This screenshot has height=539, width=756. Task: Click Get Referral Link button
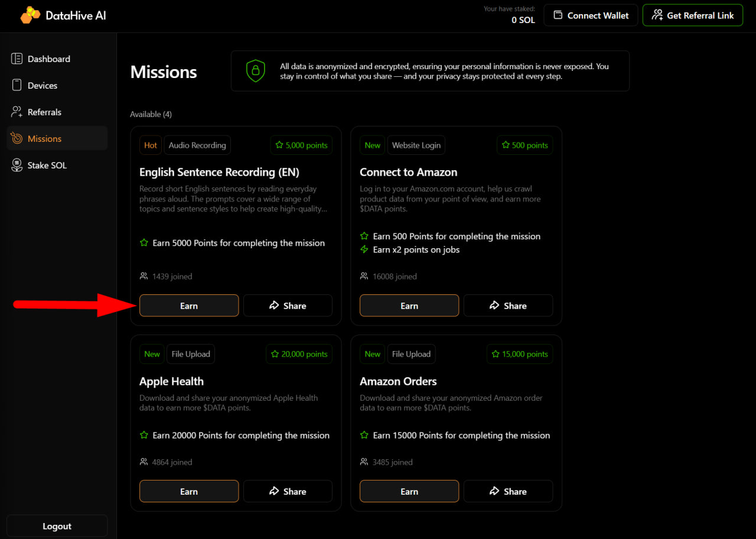point(693,15)
